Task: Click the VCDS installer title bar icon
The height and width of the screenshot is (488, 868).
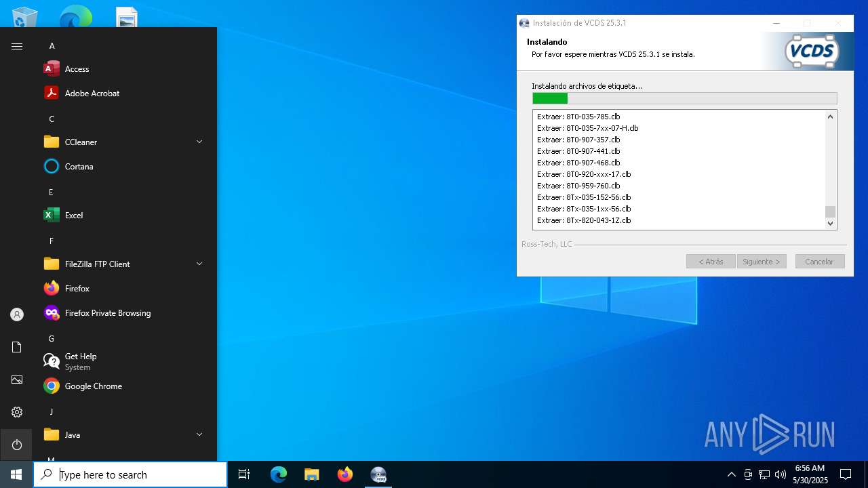Action: pyautogui.click(x=524, y=23)
